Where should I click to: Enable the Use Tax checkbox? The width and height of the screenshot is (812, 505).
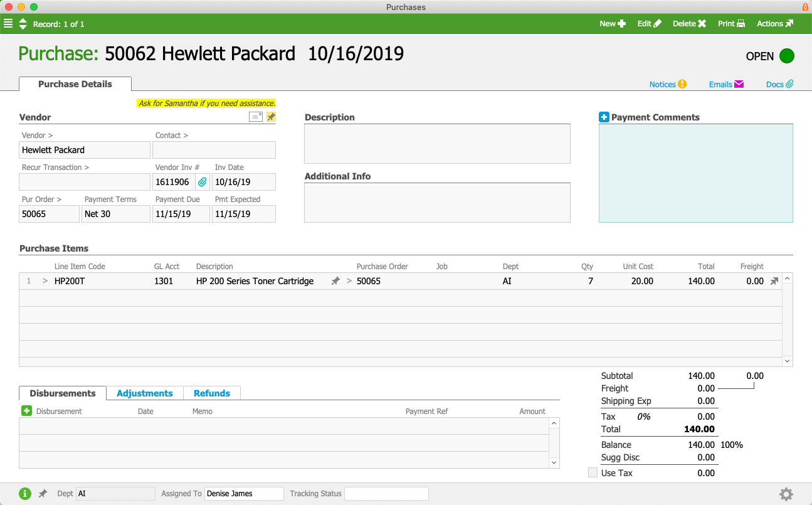[593, 473]
